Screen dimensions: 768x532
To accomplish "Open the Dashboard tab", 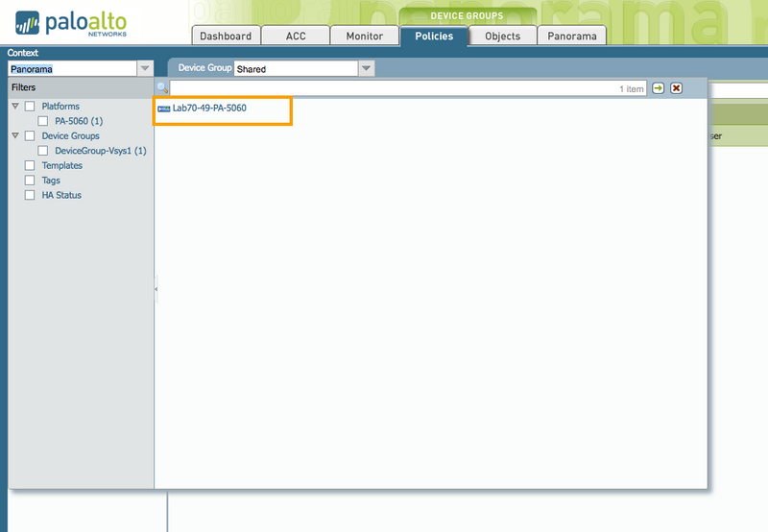I will click(226, 36).
